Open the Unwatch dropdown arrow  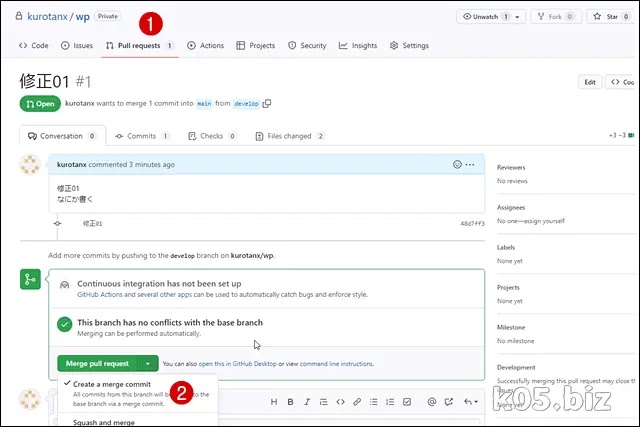coord(518,17)
